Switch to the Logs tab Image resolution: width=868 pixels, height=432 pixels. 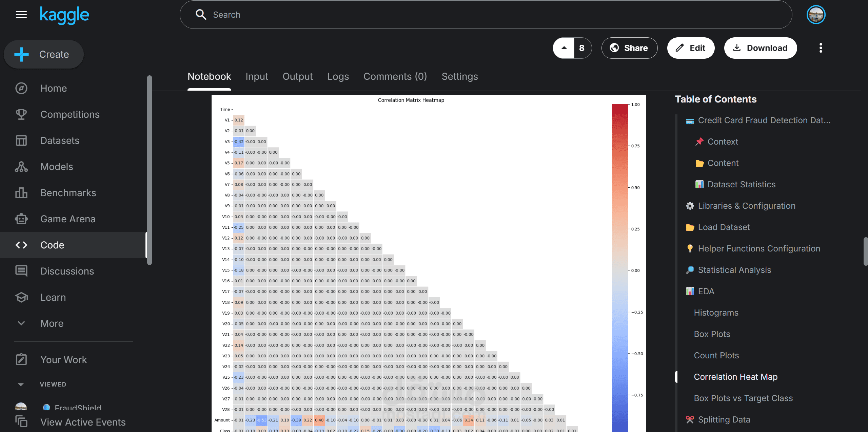coord(338,76)
